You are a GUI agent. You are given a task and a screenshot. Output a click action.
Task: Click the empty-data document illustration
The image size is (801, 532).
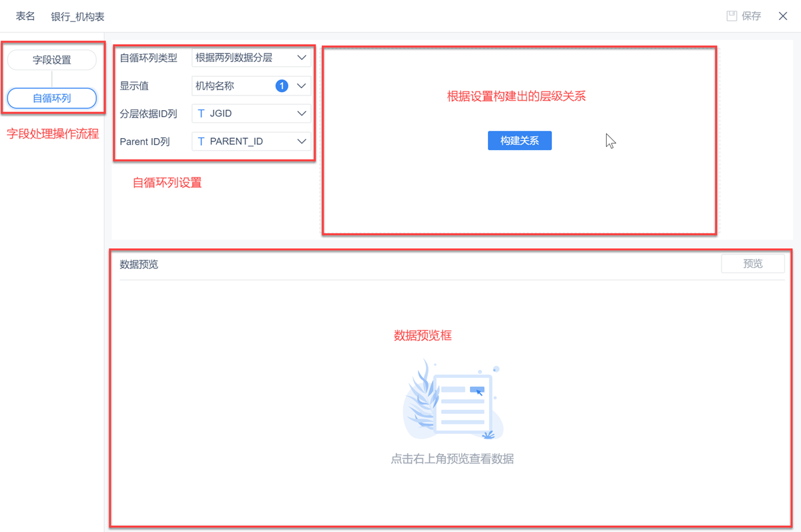coord(453,399)
